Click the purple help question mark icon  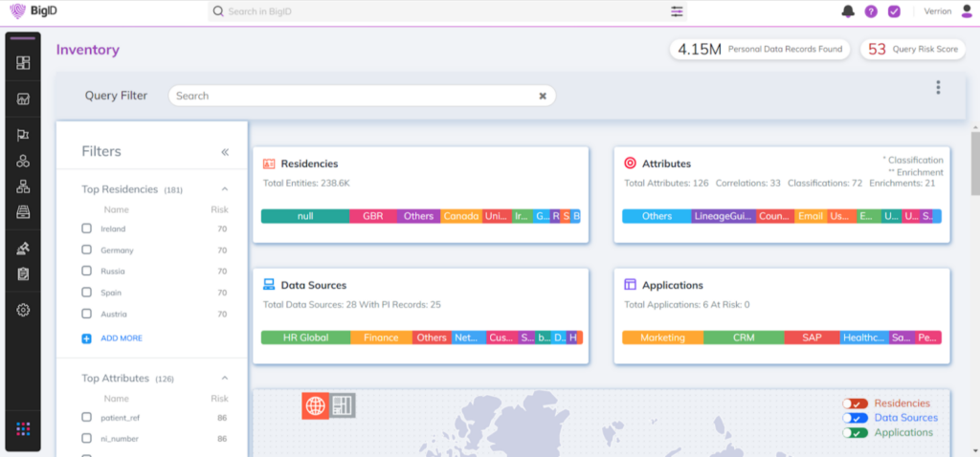[x=871, y=11]
